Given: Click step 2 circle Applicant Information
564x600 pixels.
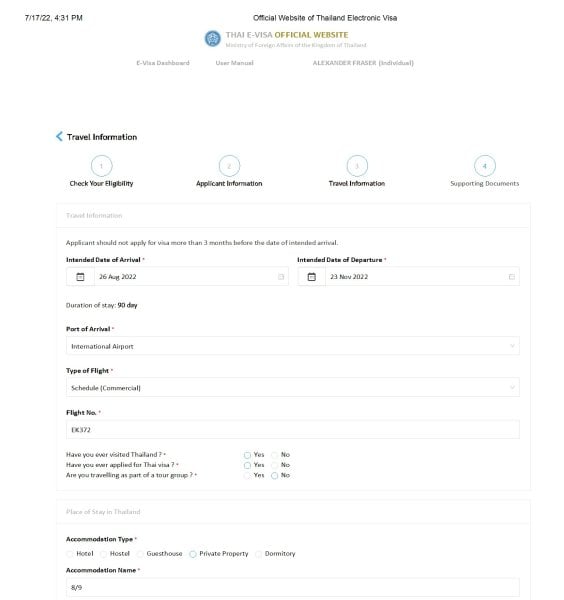Looking at the screenshot, I should (x=229, y=166).
